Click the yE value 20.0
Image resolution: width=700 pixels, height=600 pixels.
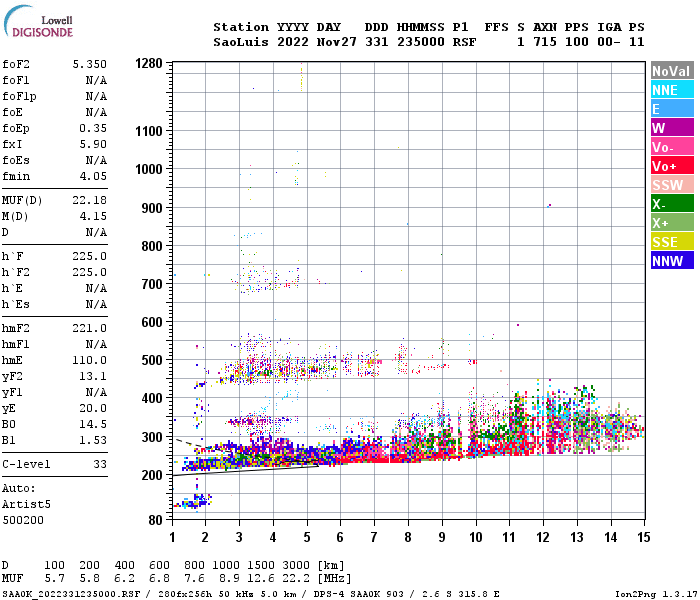(x=93, y=408)
